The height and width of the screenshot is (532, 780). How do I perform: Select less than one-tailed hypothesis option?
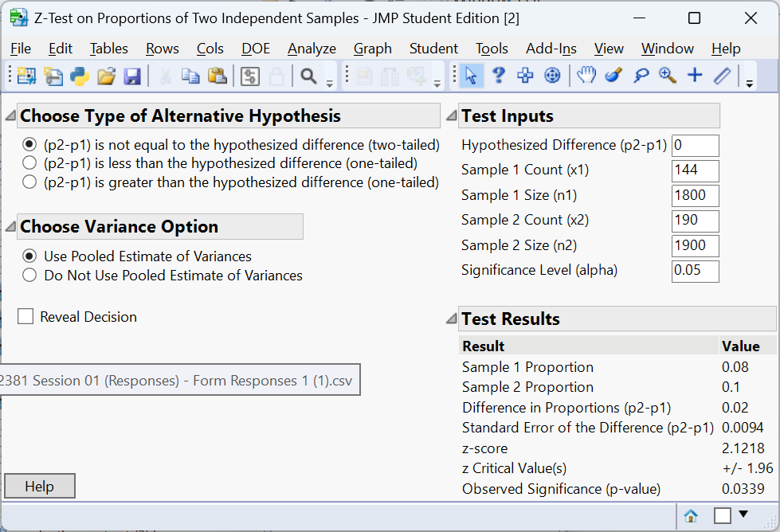pos(29,163)
